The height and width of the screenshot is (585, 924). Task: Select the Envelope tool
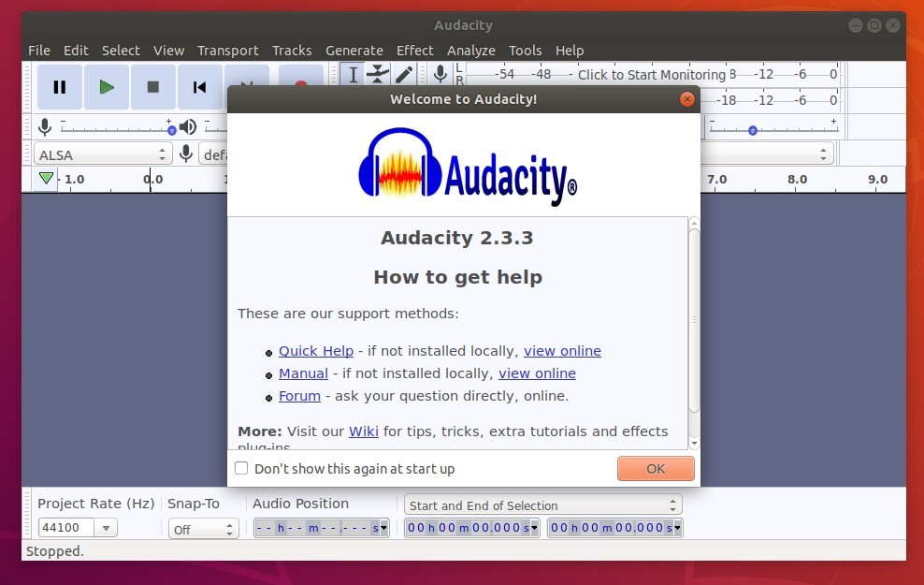tap(377, 75)
